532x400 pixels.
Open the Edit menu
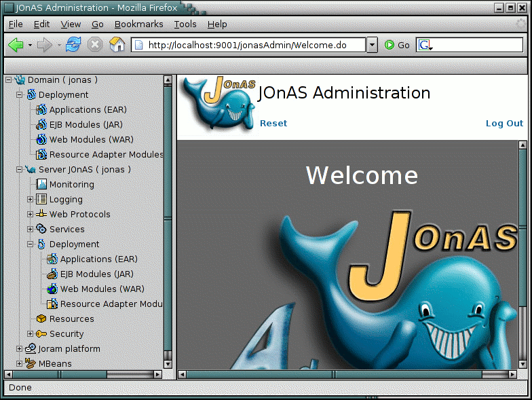coord(42,24)
